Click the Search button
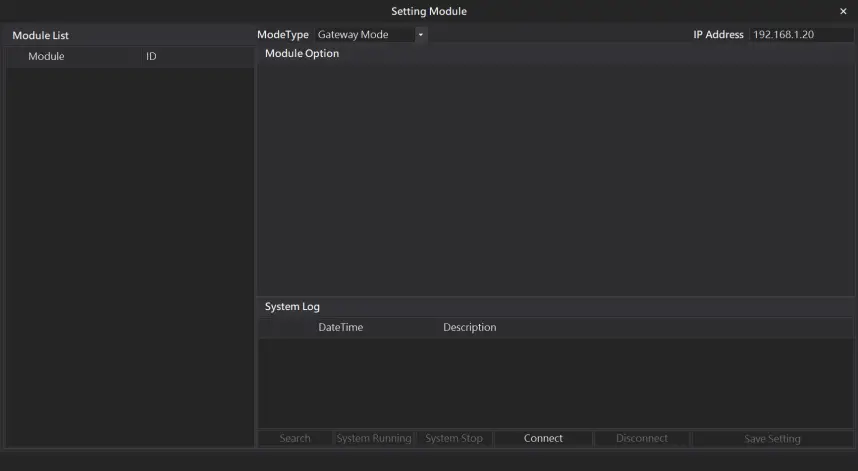Viewport: 858px width, 471px height. (x=295, y=438)
